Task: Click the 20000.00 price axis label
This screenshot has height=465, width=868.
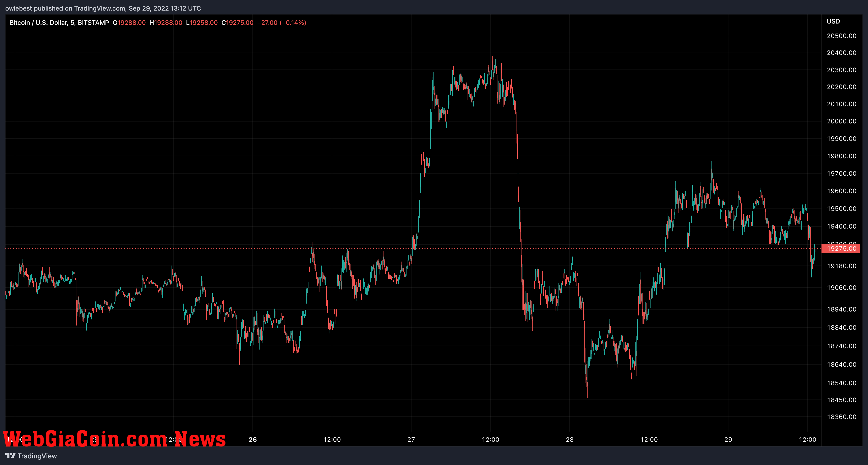Action: click(x=841, y=121)
